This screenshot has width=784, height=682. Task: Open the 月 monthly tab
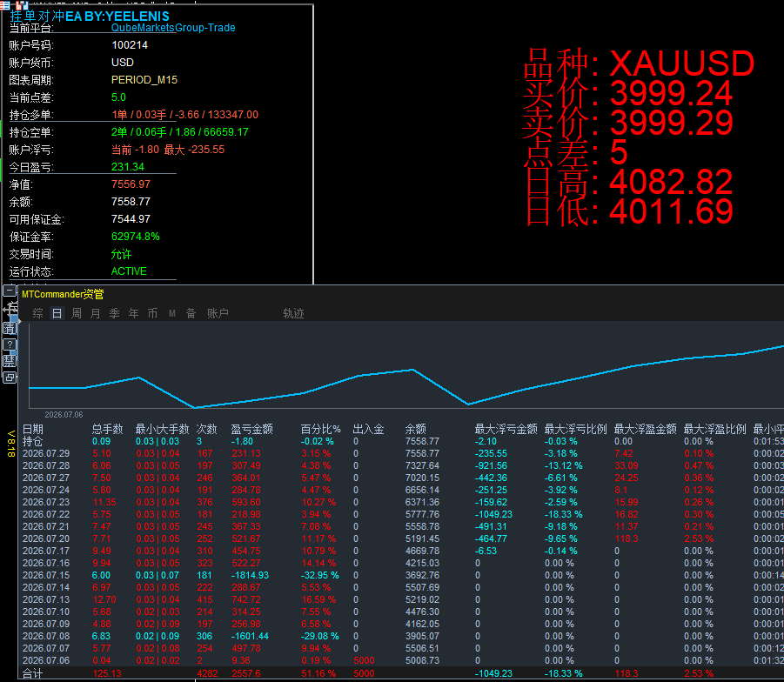pos(96,313)
